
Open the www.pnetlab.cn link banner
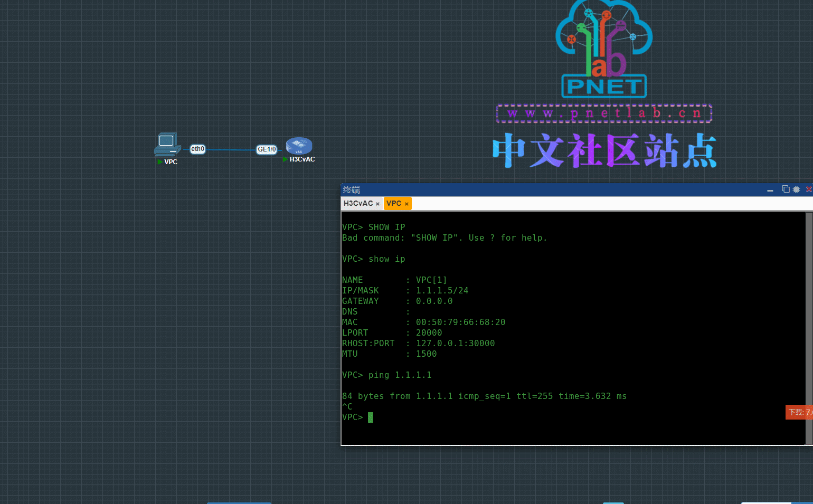pos(603,113)
